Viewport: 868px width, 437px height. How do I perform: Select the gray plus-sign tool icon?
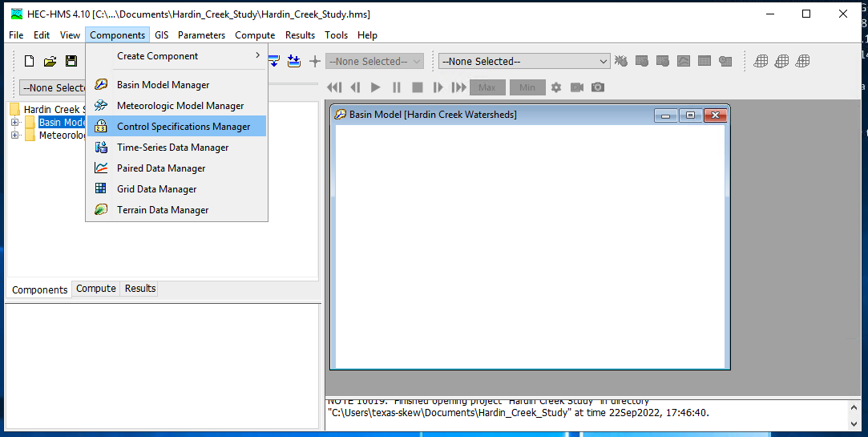pyautogui.click(x=314, y=62)
